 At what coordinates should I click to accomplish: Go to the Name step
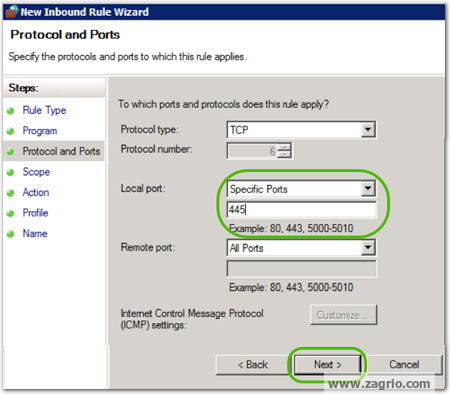(35, 233)
